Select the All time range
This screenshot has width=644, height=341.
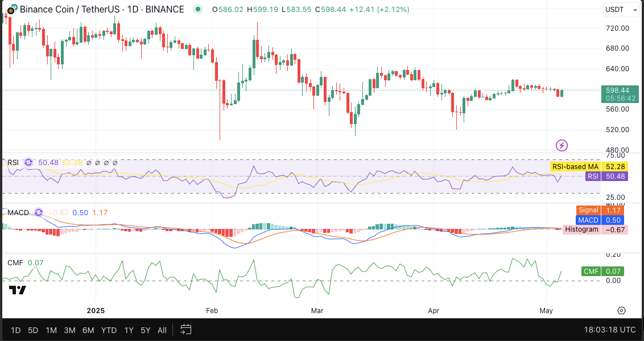[162, 330]
